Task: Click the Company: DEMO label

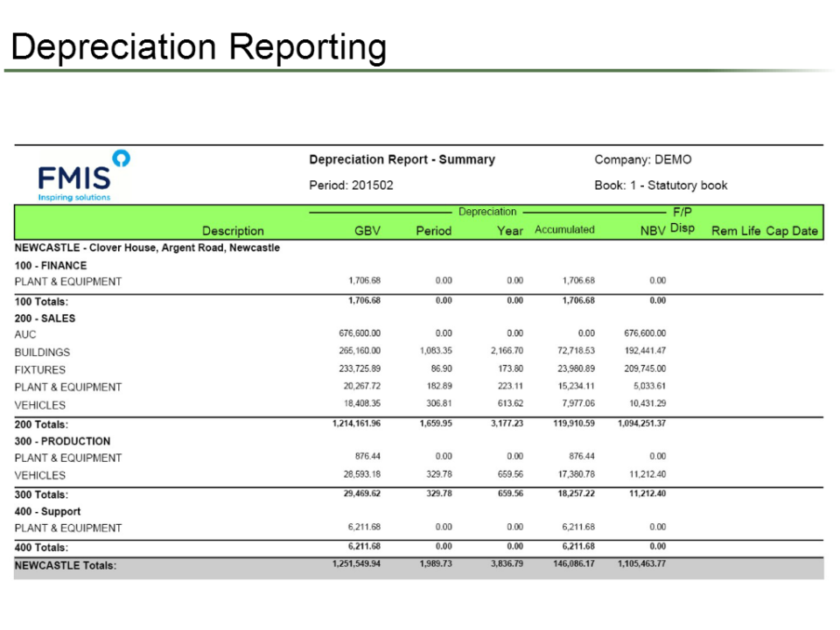Action: pos(643,159)
